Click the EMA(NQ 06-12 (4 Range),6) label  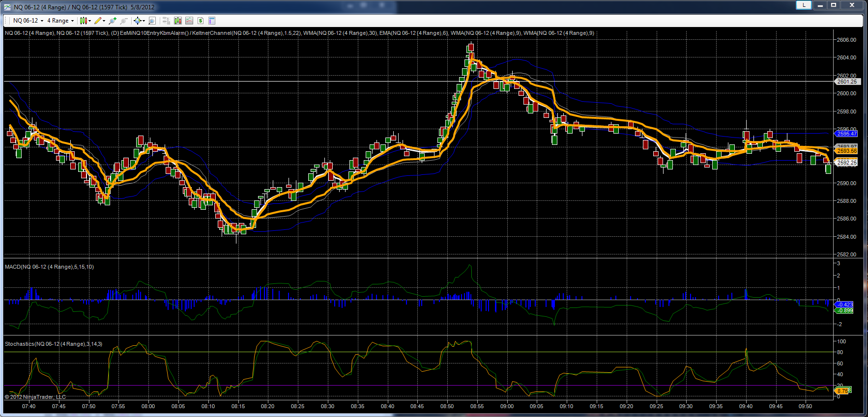tap(413, 33)
